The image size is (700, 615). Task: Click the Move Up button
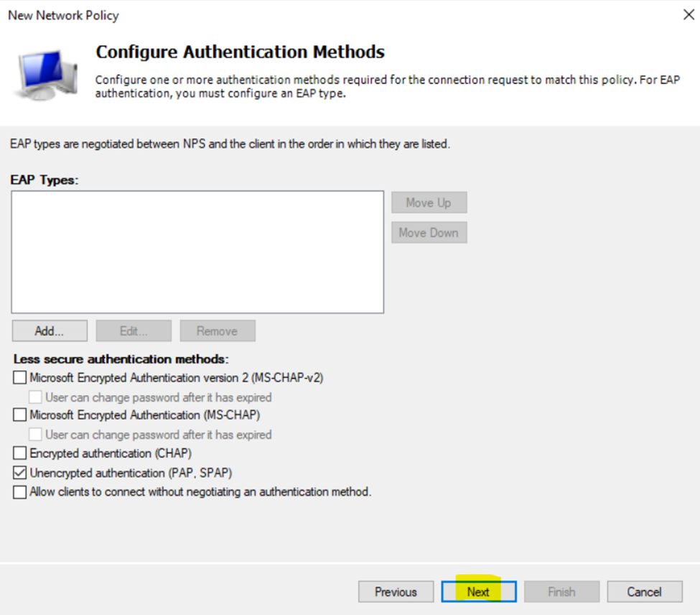pos(429,203)
